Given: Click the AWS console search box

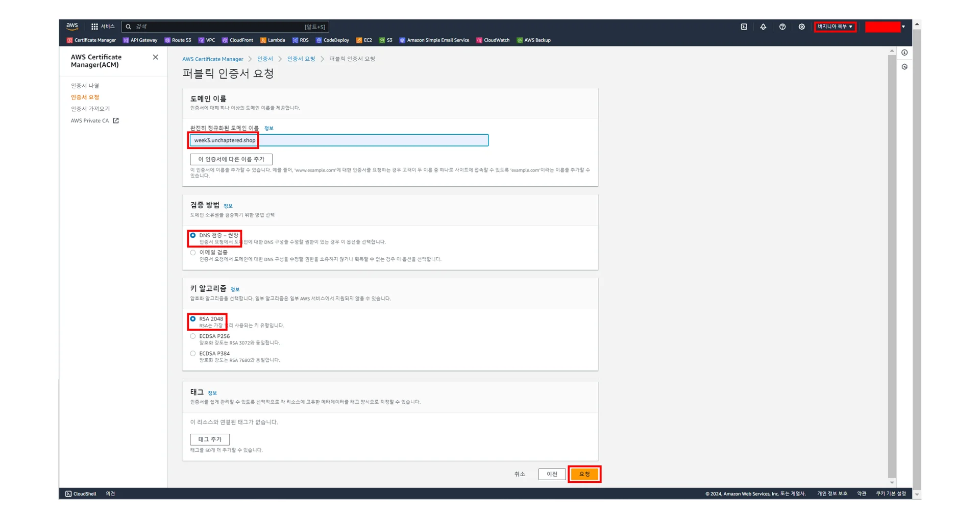Looking at the screenshot, I should [x=225, y=27].
